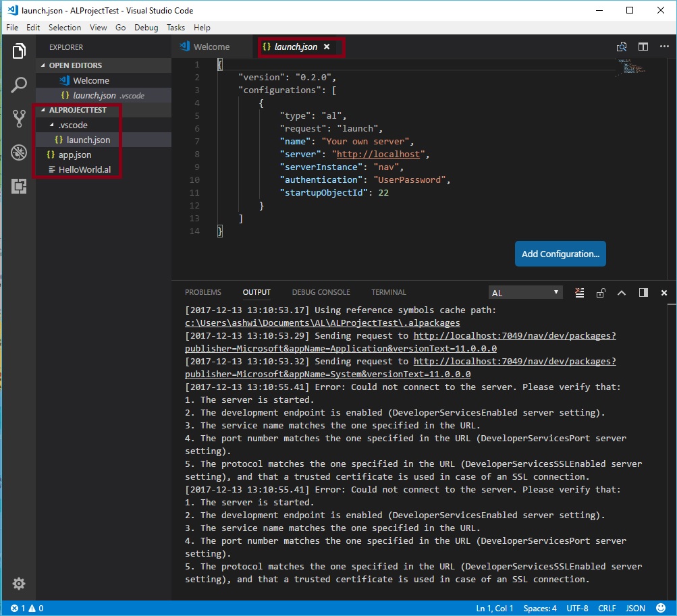Open the Source Control view
The image size is (677, 616).
pos(19,119)
